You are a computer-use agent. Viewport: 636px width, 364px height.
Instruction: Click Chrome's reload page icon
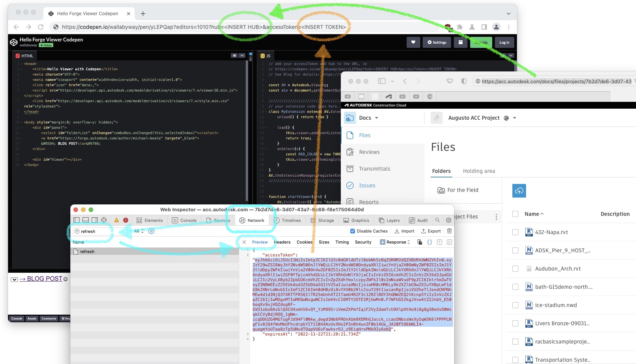click(41, 27)
